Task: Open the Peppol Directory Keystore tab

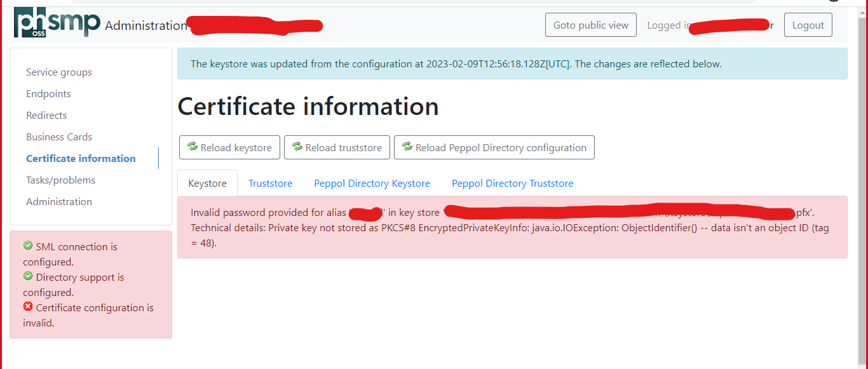Action: 372,183
